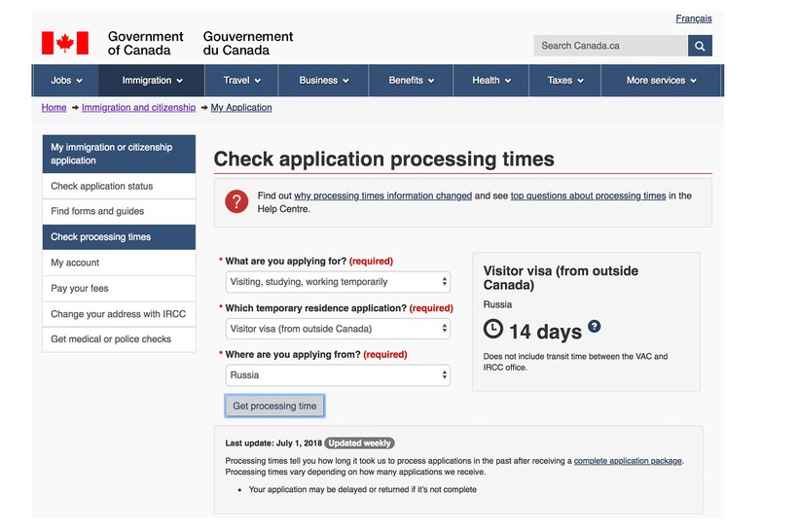Open Pay your fees sidebar item
The height and width of the screenshot is (532, 798).
click(x=119, y=289)
